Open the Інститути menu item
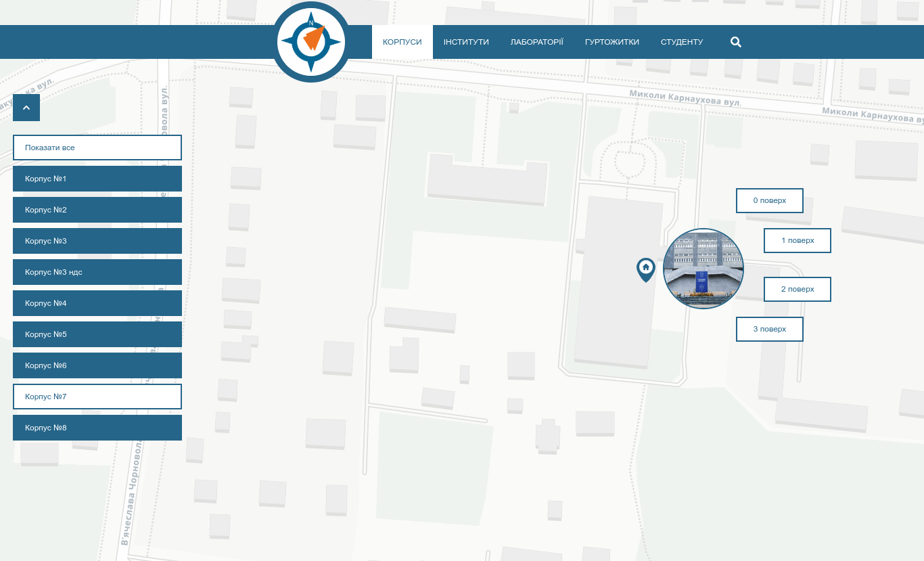This screenshot has height=561, width=924. pos(466,42)
